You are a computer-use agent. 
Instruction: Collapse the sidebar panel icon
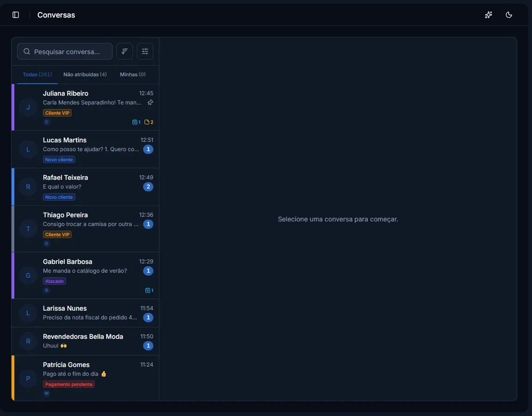pos(16,15)
